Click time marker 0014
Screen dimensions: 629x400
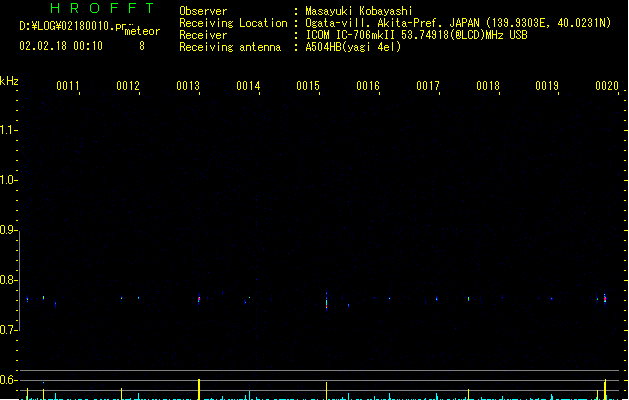coord(248,86)
